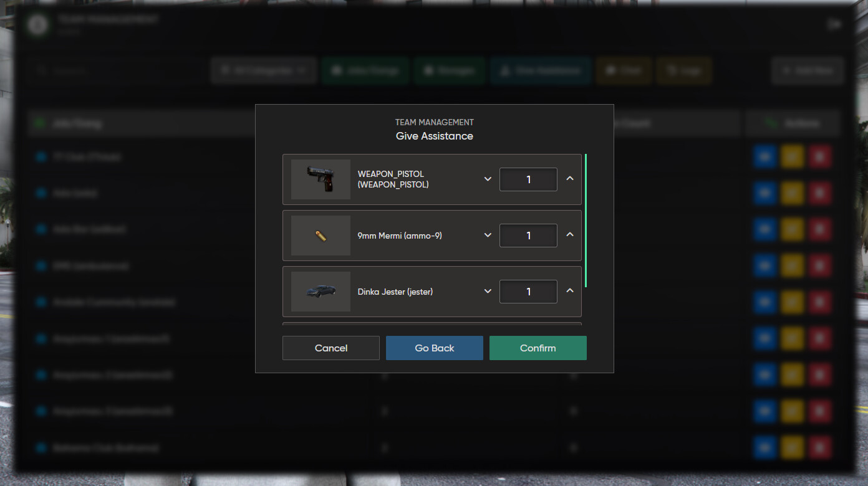Click the 9mm ammo bullet thumbnail

click(x=321, y=236)
